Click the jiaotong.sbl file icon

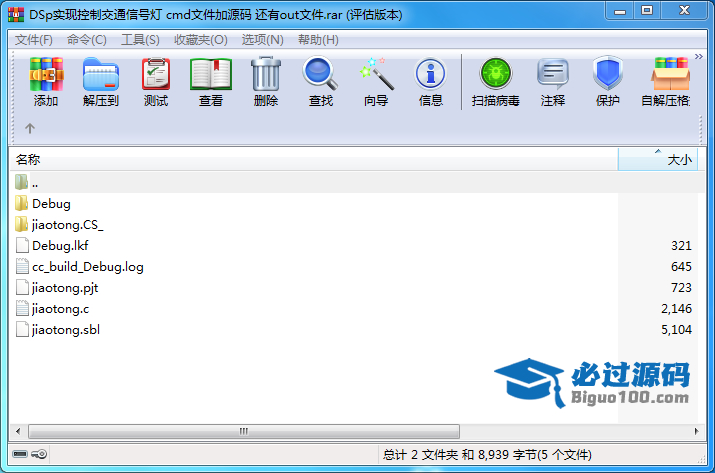coord(22,330)
